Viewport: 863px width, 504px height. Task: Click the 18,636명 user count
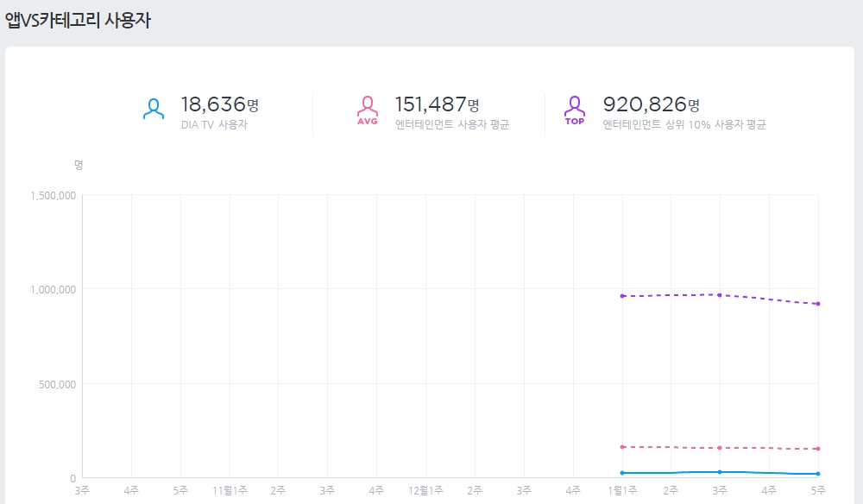219,104
